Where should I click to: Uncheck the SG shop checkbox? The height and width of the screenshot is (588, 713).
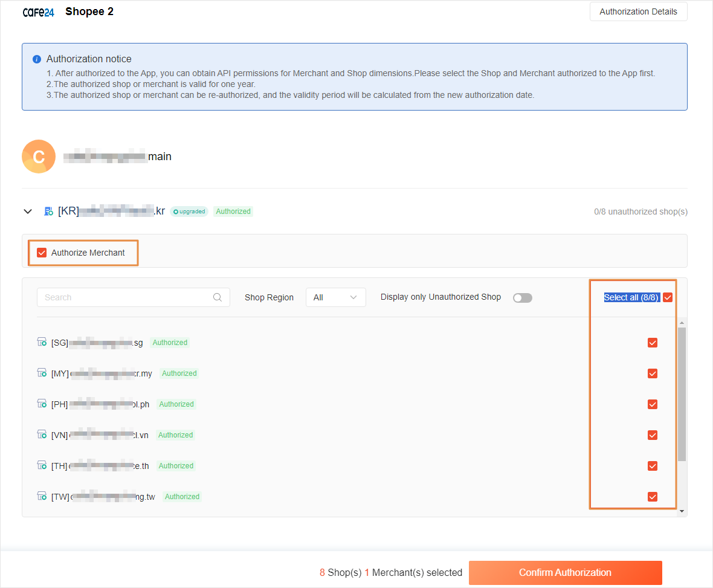653,343
